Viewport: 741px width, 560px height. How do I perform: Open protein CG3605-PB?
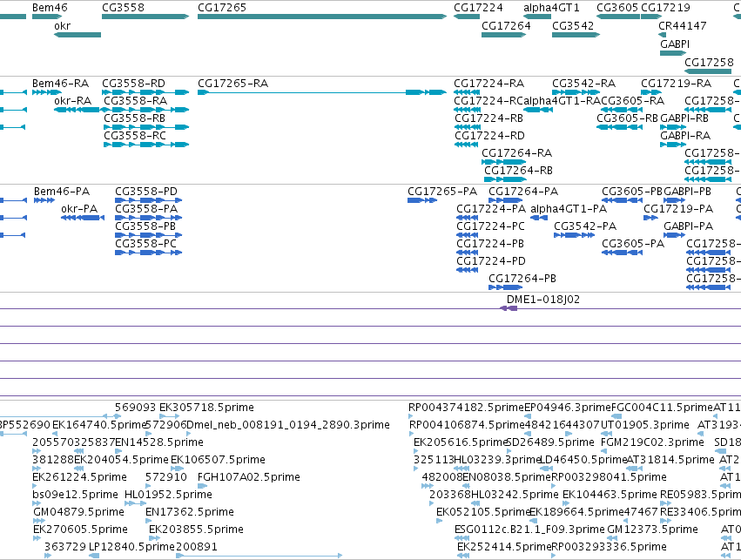pos(632,192)
